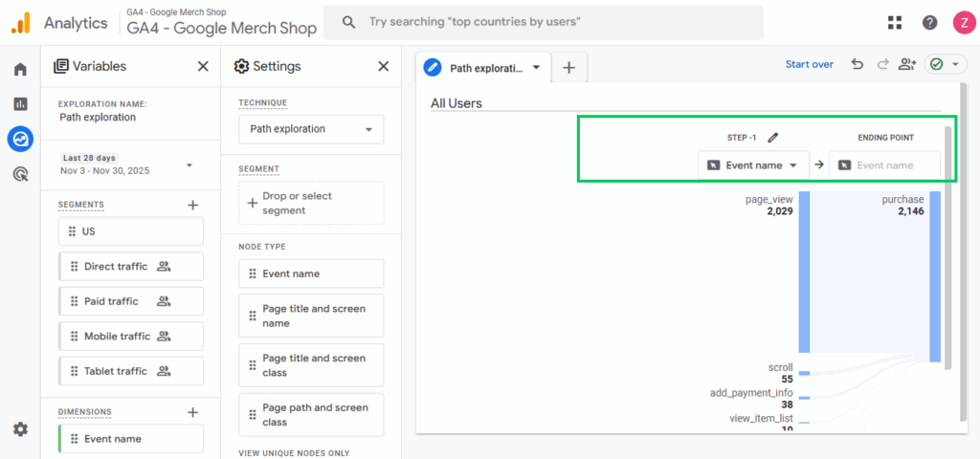
Task: Click the undo arrow icon
Action: pos(857,64)
